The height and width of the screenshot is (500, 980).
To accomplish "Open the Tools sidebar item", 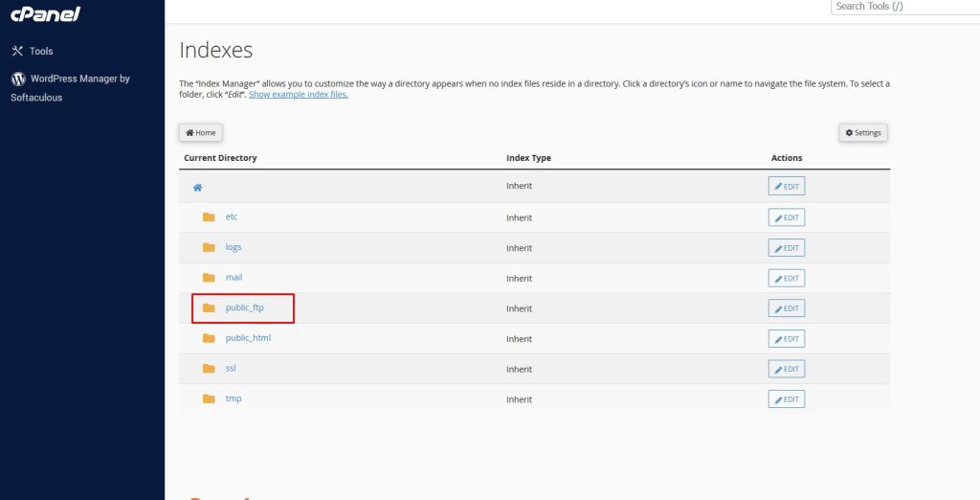I will click(41, 51).
